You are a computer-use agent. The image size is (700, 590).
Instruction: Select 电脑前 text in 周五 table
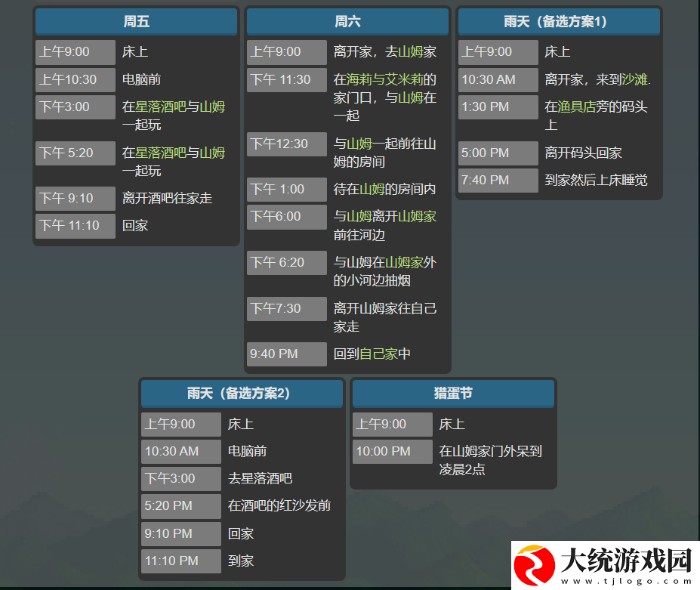pyautogui.click(x=141, y=79)
